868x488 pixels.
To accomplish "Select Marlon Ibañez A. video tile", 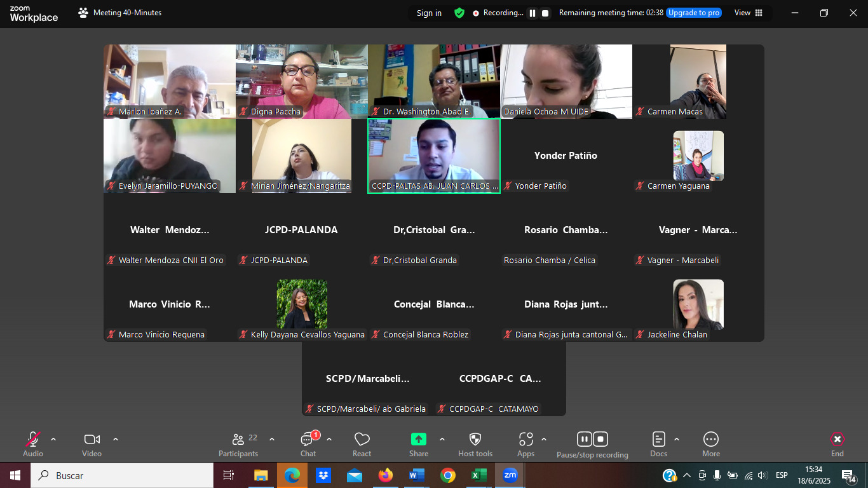I will click(x=170, y=81).
